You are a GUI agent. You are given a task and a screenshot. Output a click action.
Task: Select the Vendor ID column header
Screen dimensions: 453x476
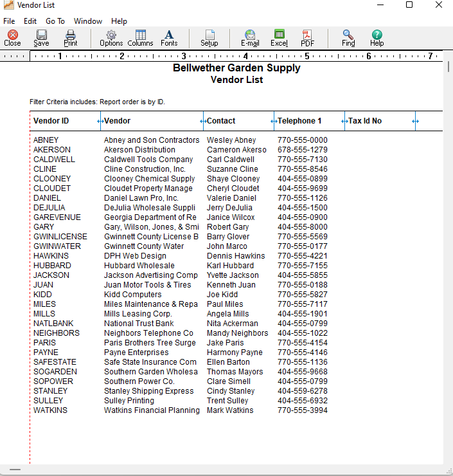click(x=51, y=121)
